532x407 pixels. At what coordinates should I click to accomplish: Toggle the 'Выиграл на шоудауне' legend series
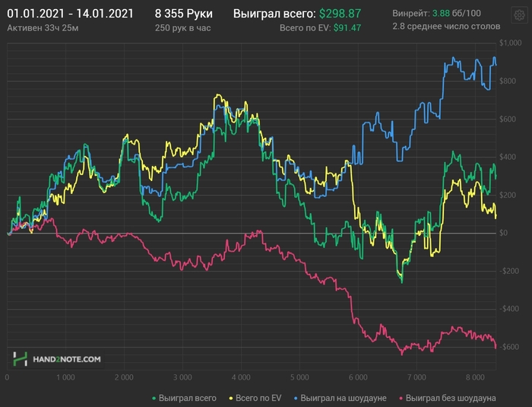coord(340,398)
